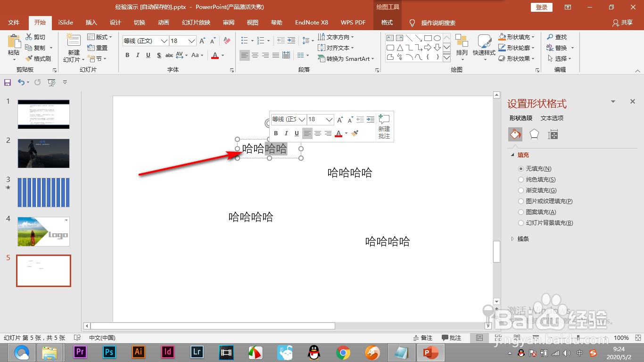Screen dimensions: 644x362
Task: Open the Size & Properties icon in format pane
Action: [553, 134]
